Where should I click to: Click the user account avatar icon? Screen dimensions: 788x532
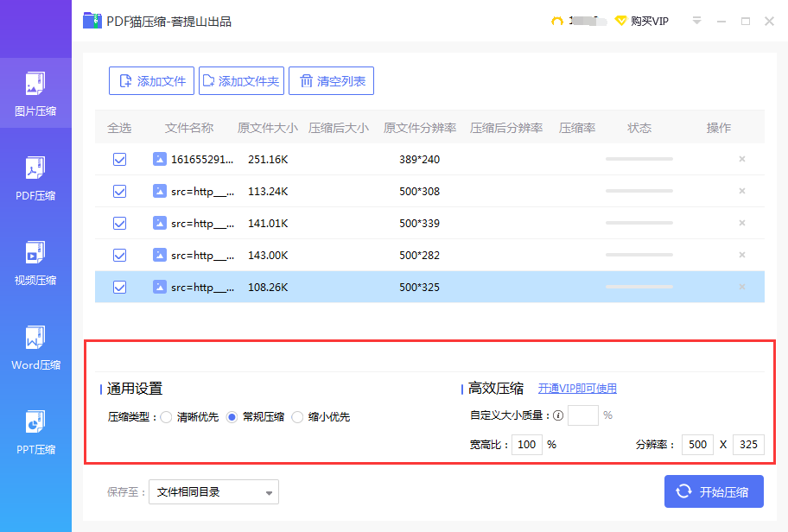(x=556, y=21)
